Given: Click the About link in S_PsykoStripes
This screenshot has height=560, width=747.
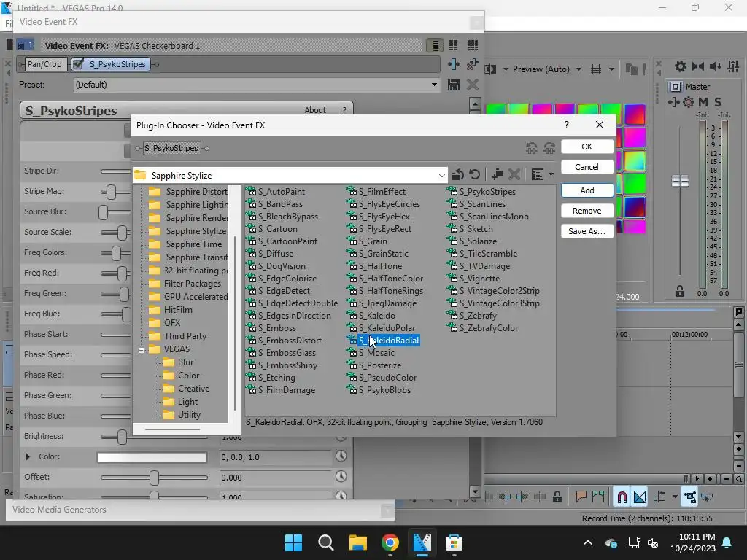Looking at the screenshot, I should pos(315,110).
